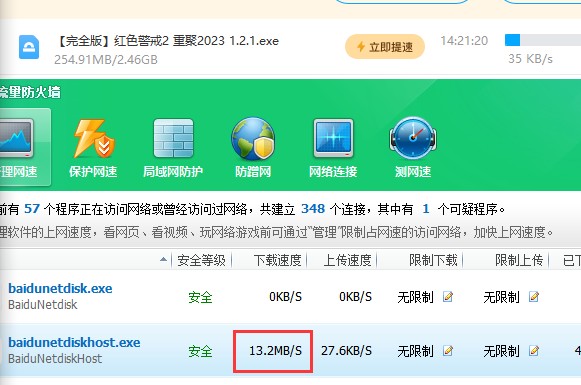Screen dimensions: 581x385
Task: Sort by 上传速度 column header
Action: point(347,260)
